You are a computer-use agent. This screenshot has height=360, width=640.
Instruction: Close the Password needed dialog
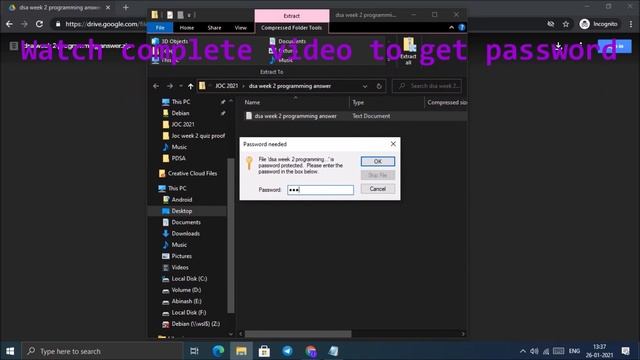[393, 144]
